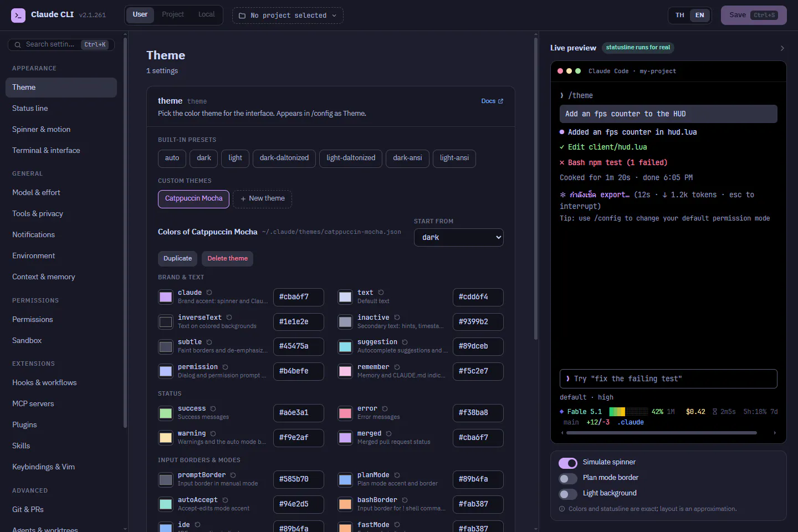The width and height of the screenshot is (798, 532).
Task: Go to MCP servers settings
Action: (61, 404)
